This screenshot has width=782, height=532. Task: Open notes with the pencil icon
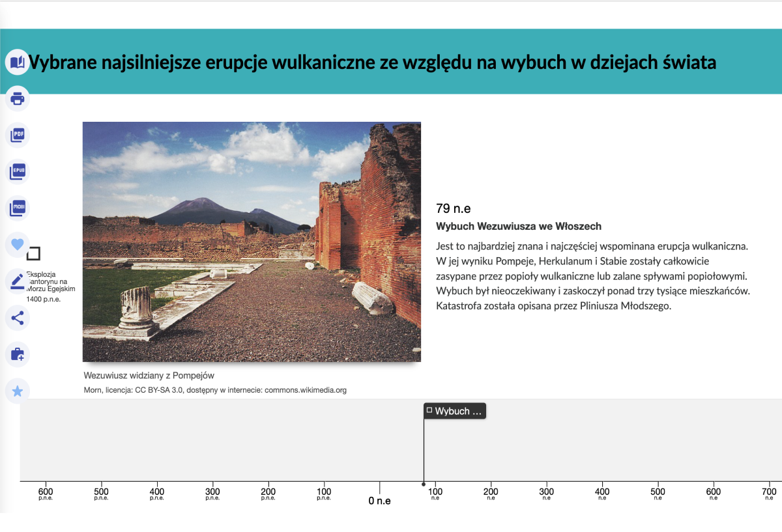(18, 281)
